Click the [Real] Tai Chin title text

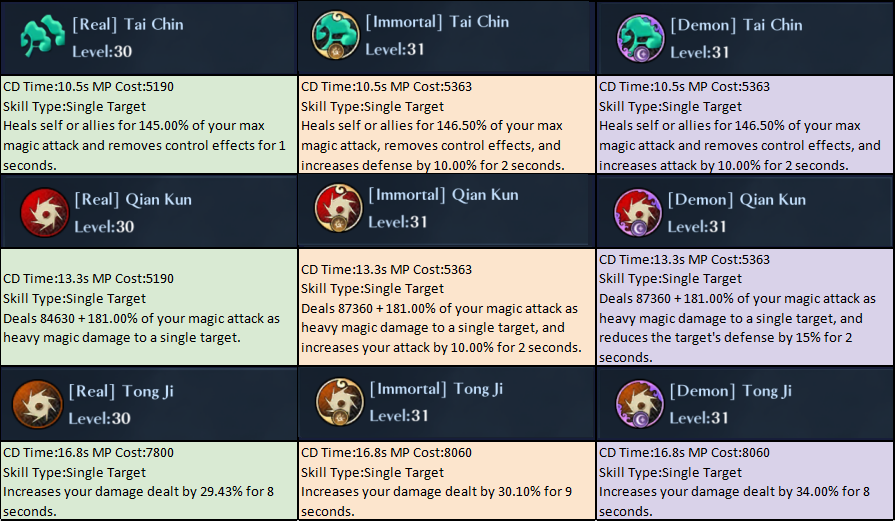128,25
